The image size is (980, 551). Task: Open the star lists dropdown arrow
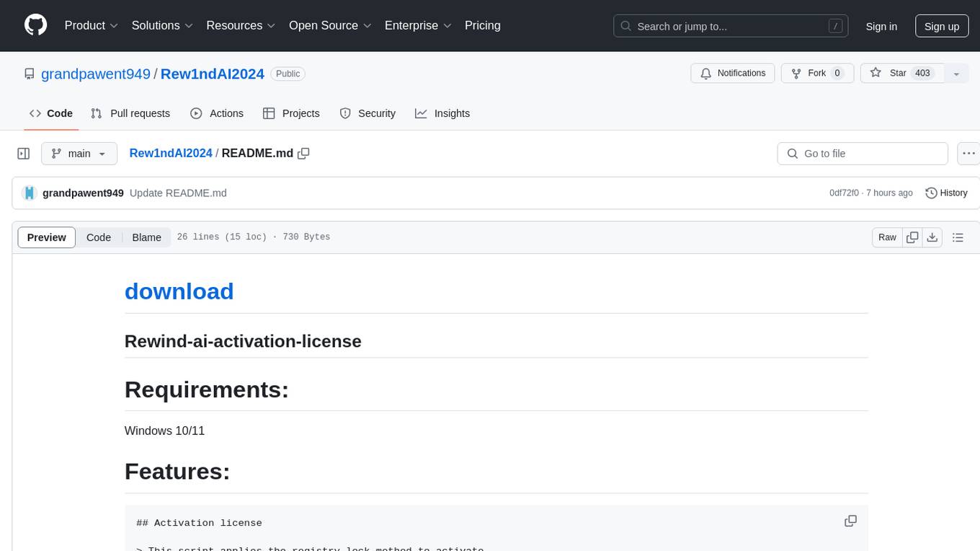(x=956, y=74)
